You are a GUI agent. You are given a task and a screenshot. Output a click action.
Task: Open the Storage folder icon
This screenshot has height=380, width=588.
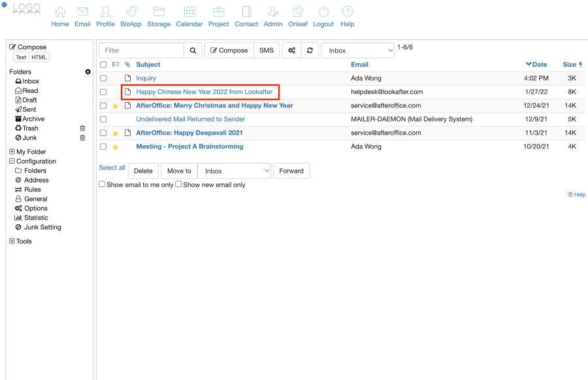159,12
